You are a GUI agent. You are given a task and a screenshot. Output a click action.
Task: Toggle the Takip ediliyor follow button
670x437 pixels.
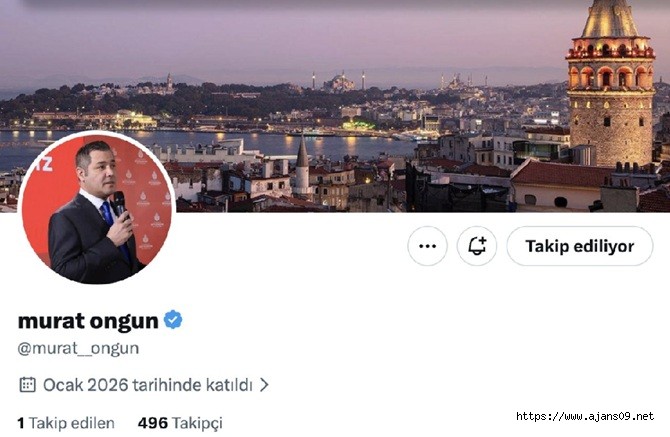(x=580, y=246)
